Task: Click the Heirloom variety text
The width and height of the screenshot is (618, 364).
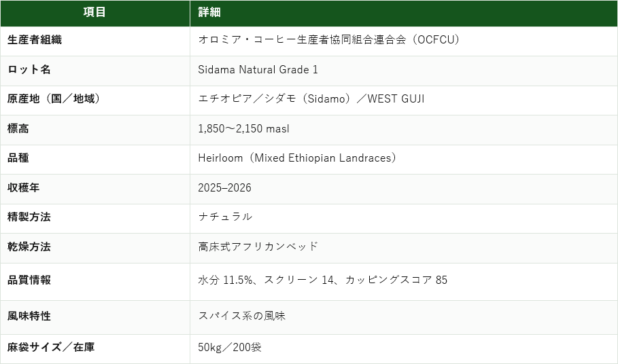Action: click(297, 158)
